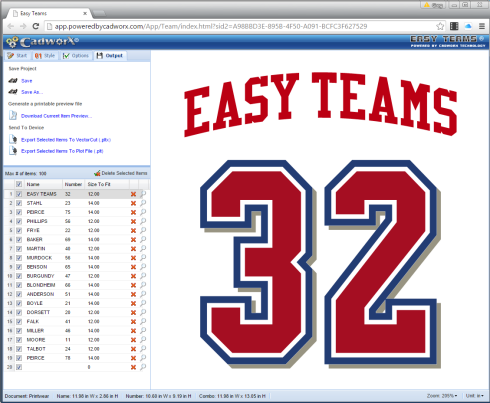Bookmark page with the star icon

pos(440,26)
